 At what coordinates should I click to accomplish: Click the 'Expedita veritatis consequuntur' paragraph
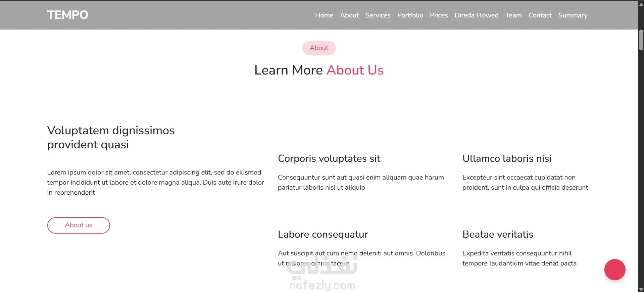(519, 258)
